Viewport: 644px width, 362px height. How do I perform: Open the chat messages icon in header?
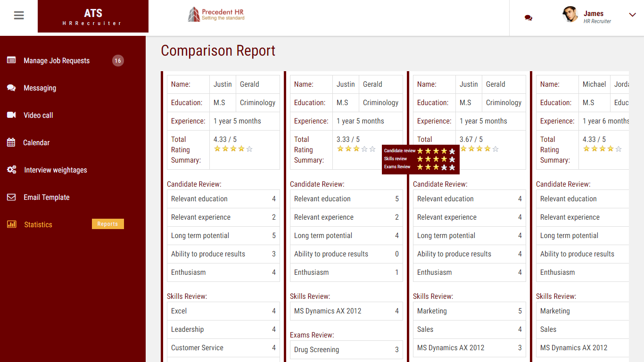coord(528,18)
